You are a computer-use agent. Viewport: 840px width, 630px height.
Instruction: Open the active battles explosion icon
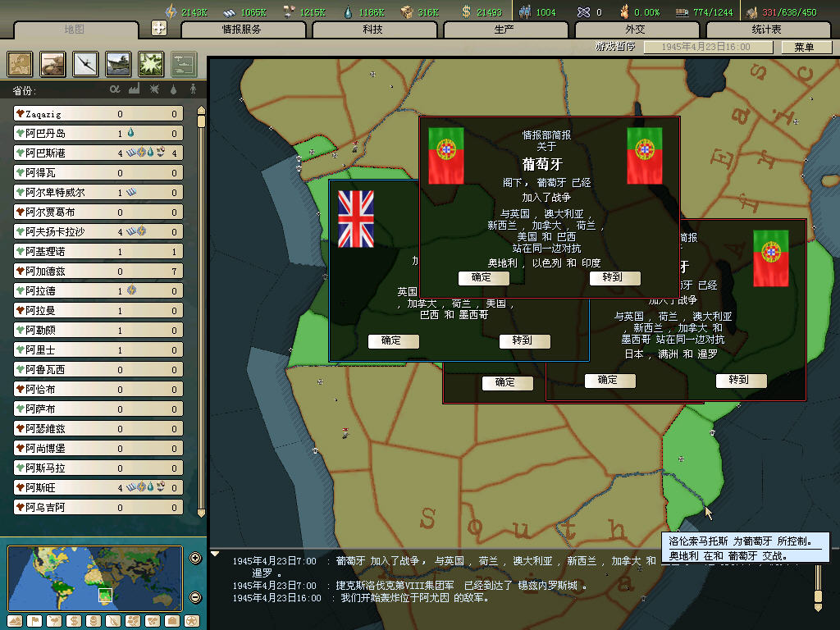(x=151, y=64)
